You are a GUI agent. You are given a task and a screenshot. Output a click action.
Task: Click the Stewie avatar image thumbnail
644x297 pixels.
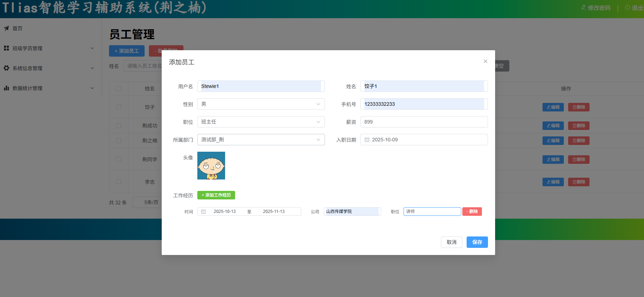(x=211, y=166)
